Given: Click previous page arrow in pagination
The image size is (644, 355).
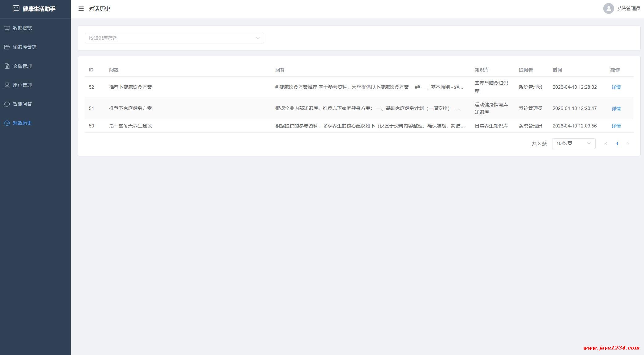Looking at the screenshot, I should pos(606,144).
